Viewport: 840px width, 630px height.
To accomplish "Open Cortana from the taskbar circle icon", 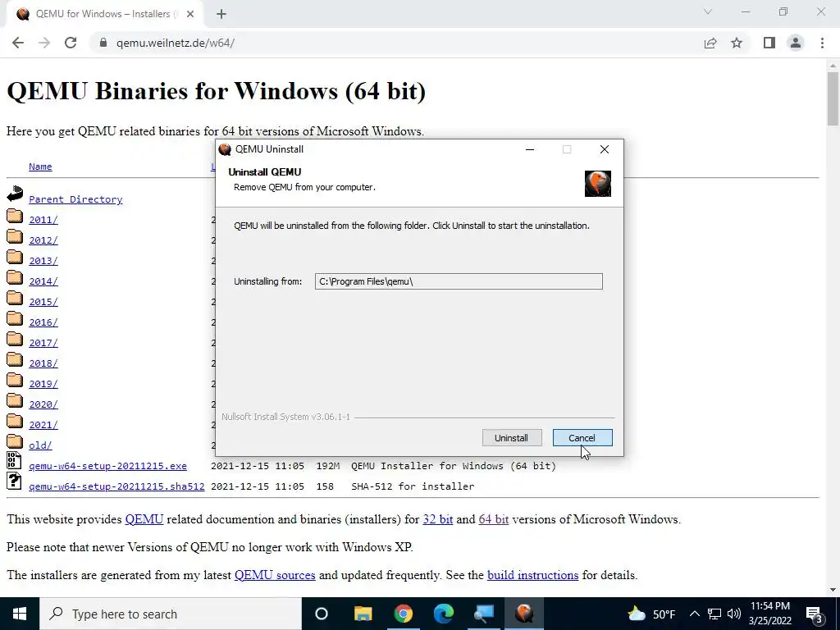I will [322, 614].
